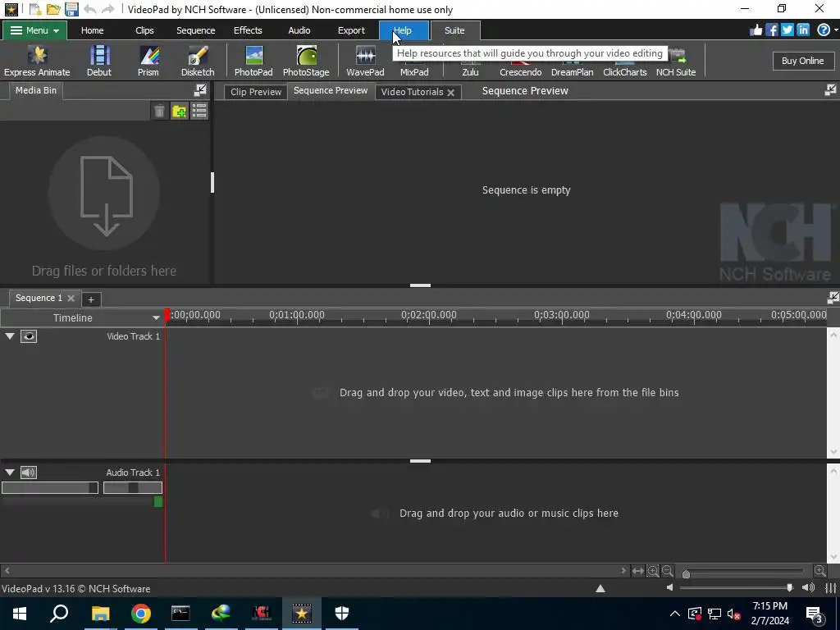
Task: Zoom timeline to fit entire sequence
Action: point(637,571)
